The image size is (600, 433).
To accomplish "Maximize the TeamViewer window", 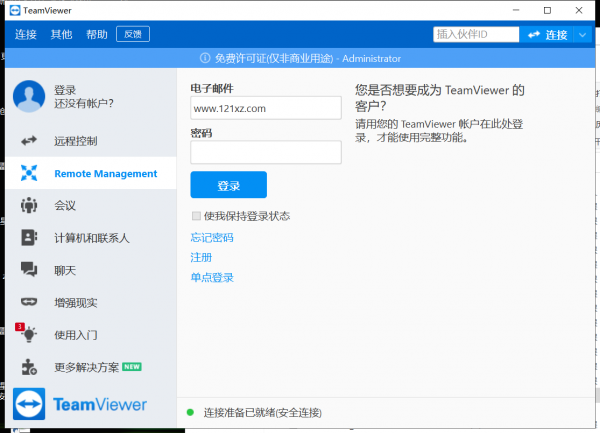I will click(x=548, y=10).
